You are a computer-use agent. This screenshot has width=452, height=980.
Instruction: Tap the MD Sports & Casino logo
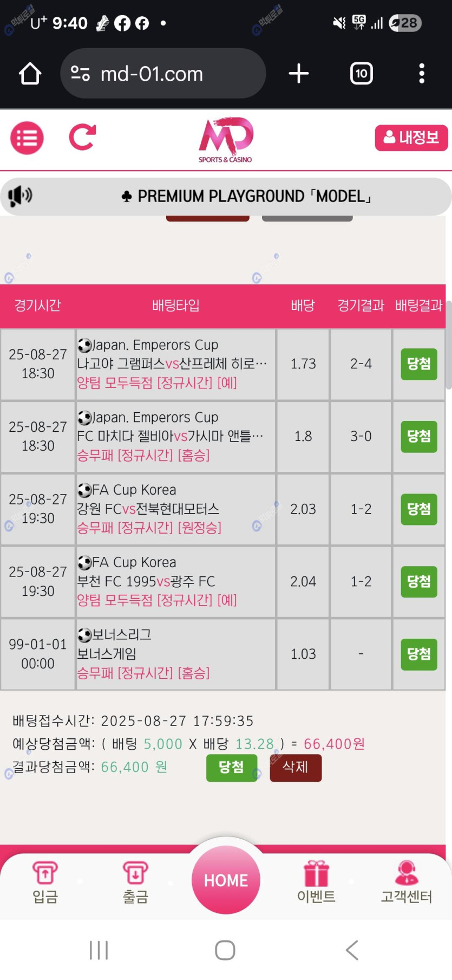pos(226,140)
